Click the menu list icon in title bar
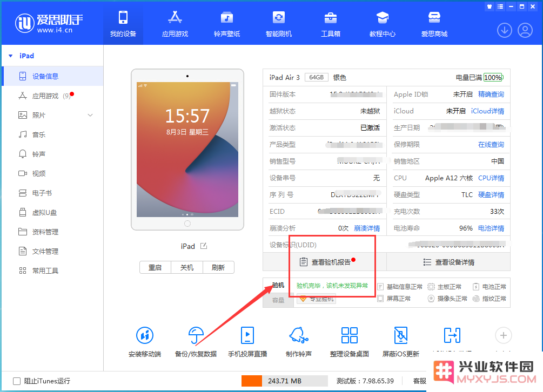The width and height of the screenshot is (543, 392). tap(500, 6)
